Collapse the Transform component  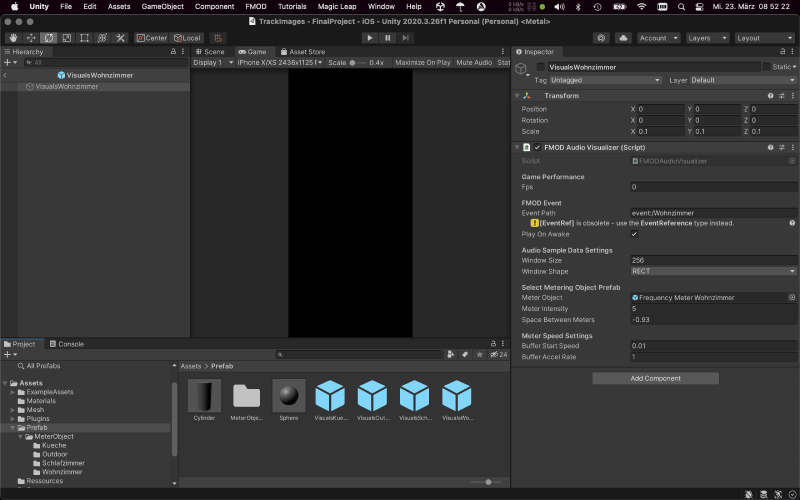517,96
